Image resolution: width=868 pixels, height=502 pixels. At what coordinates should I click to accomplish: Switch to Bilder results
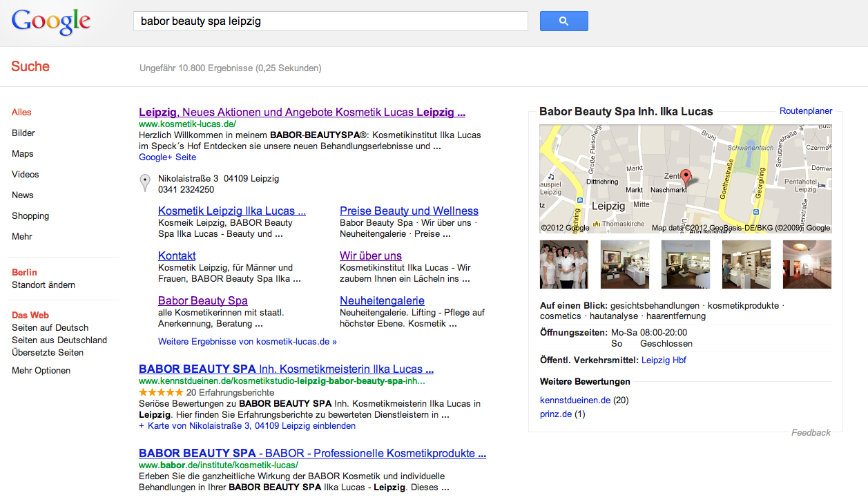tap(23, 133)
